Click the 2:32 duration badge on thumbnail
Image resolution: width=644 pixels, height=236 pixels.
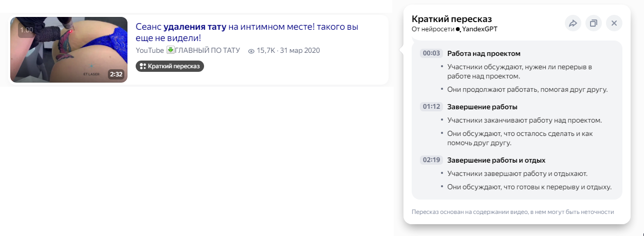point(116,74)
